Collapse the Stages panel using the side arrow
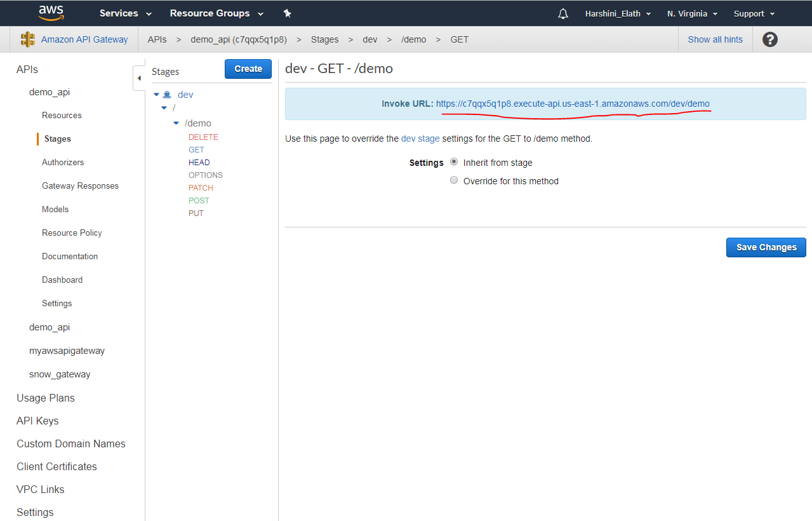 click(139, 78)
